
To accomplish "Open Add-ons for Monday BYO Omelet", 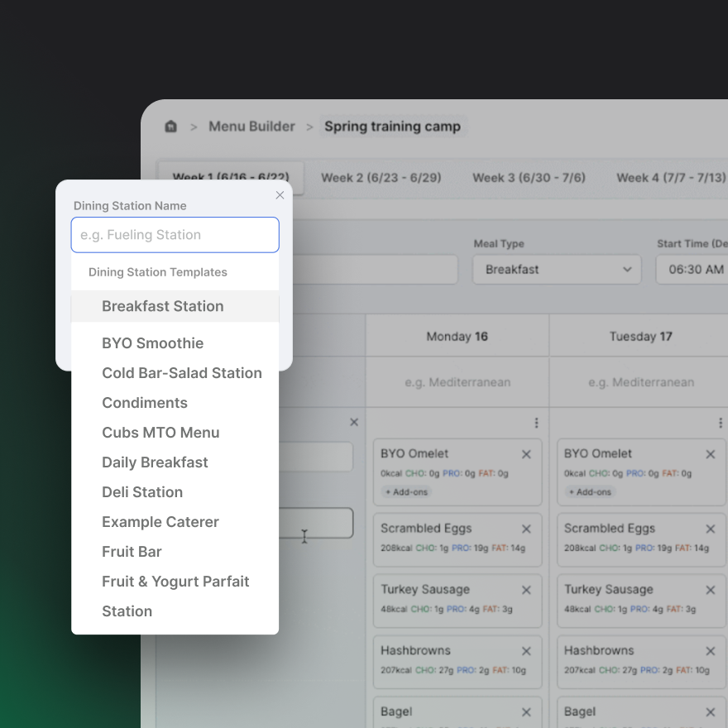I will (x=406, y=492).
